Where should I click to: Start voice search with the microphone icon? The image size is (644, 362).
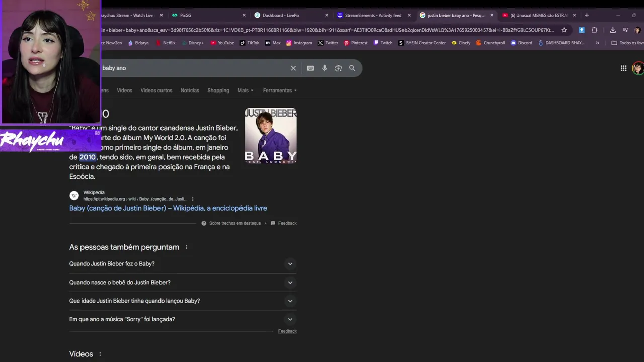click(x=325, y=68)
